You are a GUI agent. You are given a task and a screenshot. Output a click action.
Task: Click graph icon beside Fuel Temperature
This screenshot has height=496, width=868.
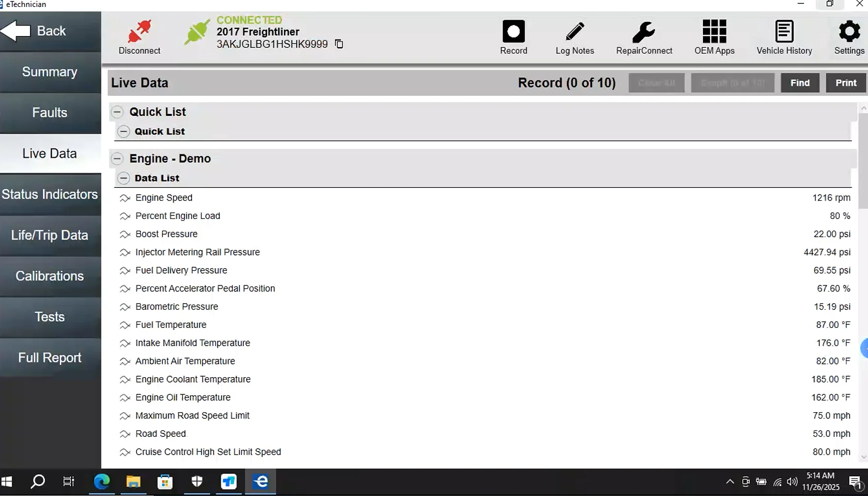point(125,325)
